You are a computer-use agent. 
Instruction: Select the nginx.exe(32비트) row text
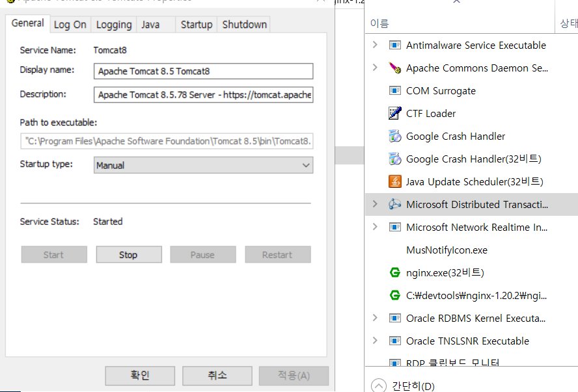[445, 273]
